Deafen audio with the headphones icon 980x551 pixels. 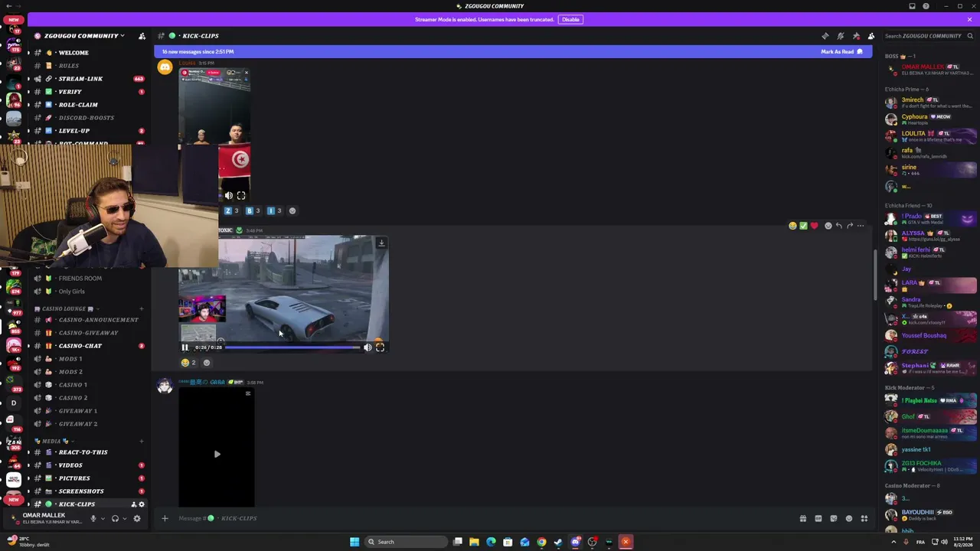pos(115,518)
